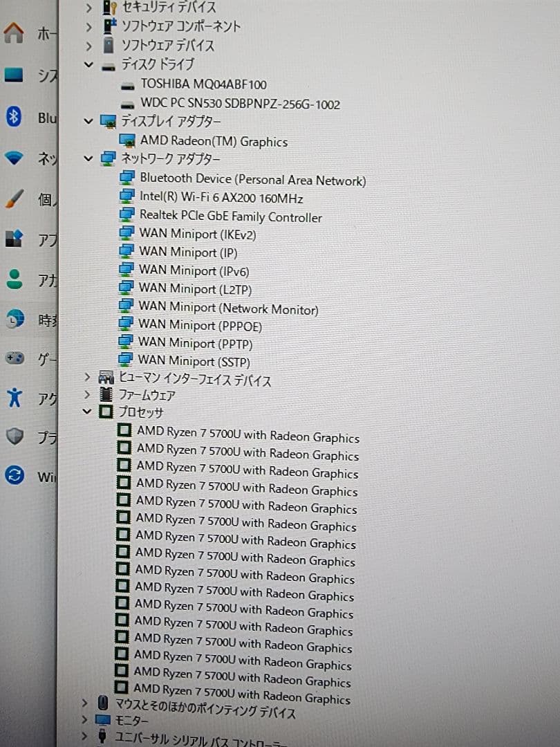The height and width of the screenshot is (747, 560).
Task: Click the security device category icon
Action: pos(109,7)
